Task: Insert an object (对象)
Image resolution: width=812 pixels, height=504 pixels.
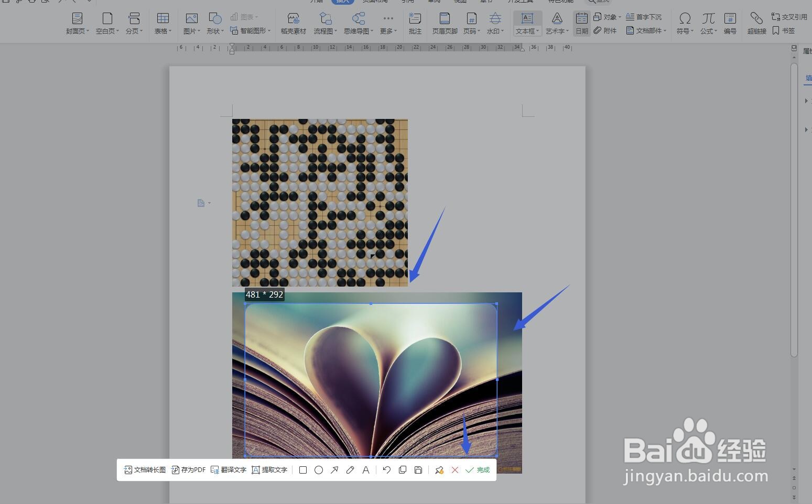Action: 607,17
